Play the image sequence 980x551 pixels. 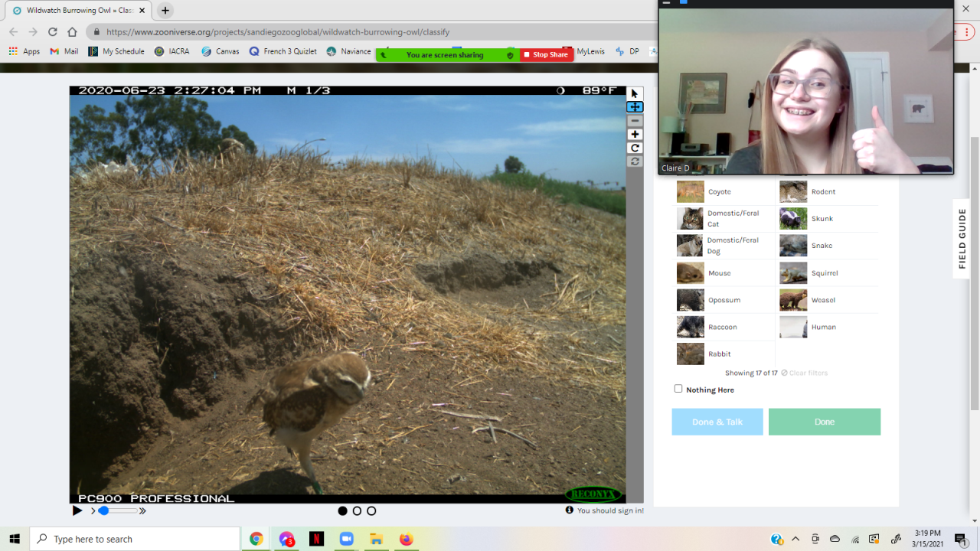pos(77,510)
